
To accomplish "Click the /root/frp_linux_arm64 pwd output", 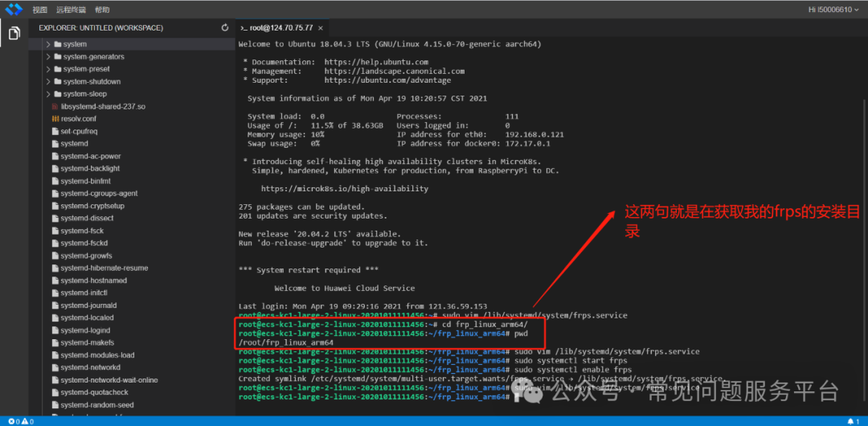I will tap(285, 342).
